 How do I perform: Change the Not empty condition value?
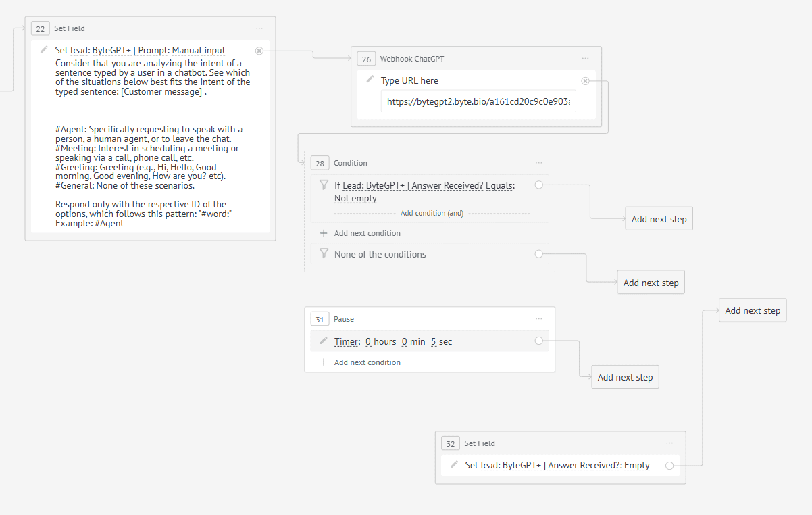point(355,199)
